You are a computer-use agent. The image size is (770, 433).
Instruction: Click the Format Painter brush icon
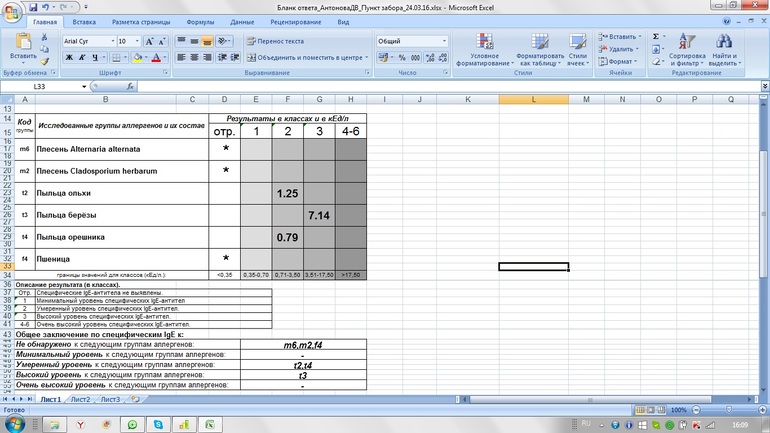pos(45,60)
